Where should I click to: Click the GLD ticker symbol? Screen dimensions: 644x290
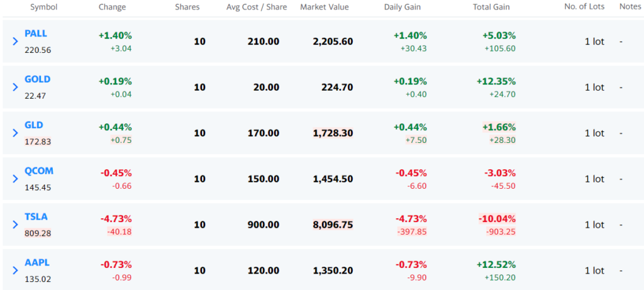pyautogui.click(x=34, y=125)
